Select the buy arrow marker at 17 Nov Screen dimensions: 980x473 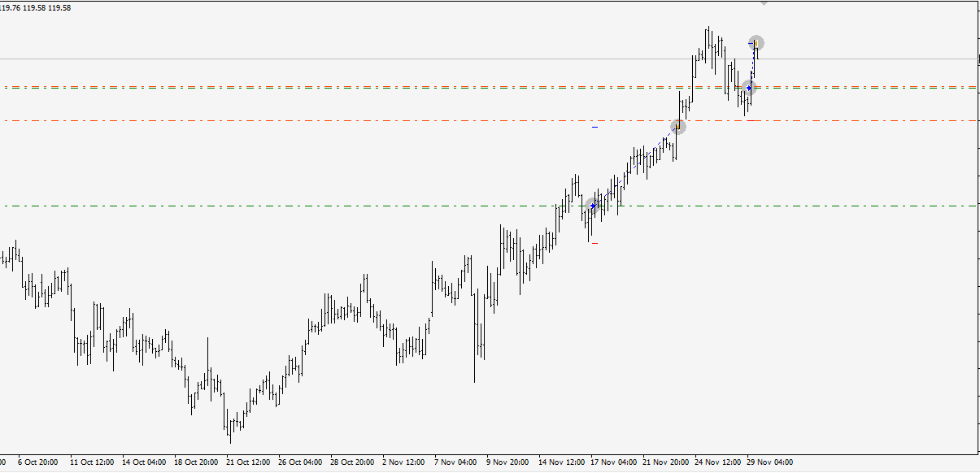(593, 206)
